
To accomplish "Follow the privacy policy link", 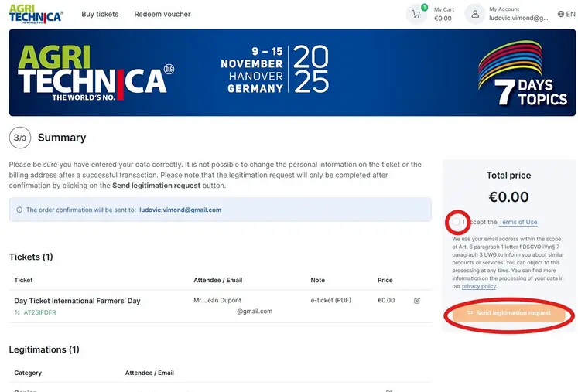I will click(479, 286).
